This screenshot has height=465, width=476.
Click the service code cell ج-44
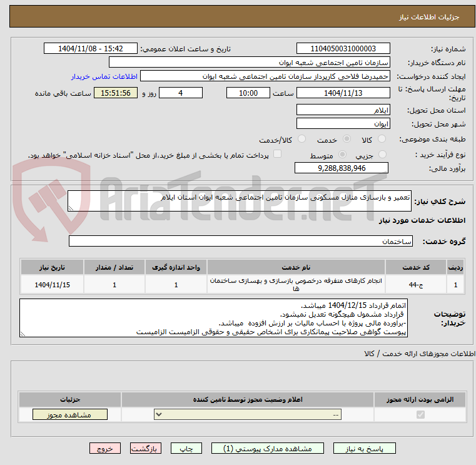pyautogui.click(x=415, y=285)
